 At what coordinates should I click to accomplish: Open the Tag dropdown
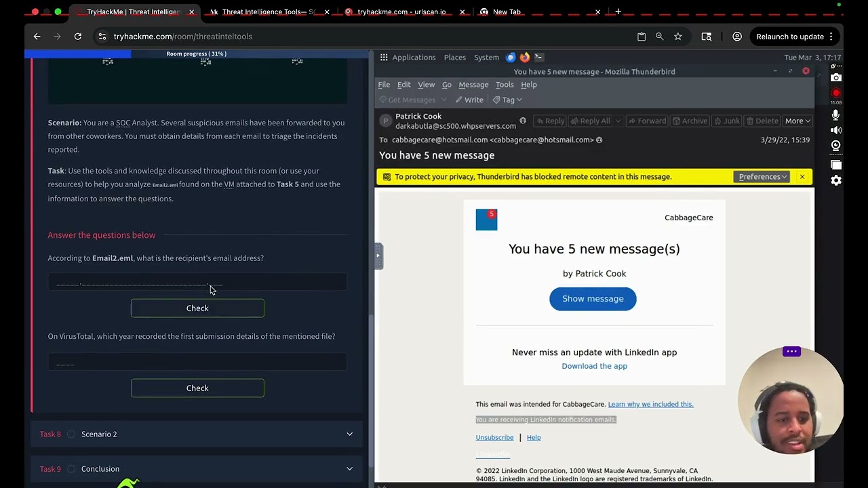507,100
